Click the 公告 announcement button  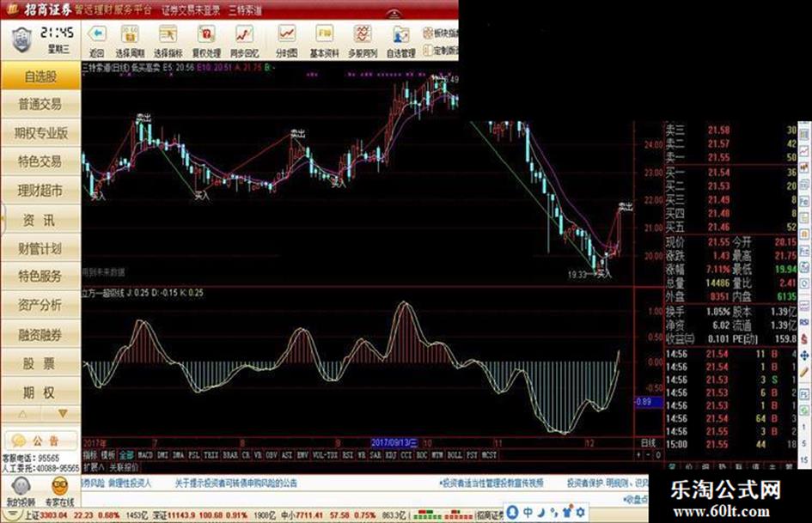[40, 440]
